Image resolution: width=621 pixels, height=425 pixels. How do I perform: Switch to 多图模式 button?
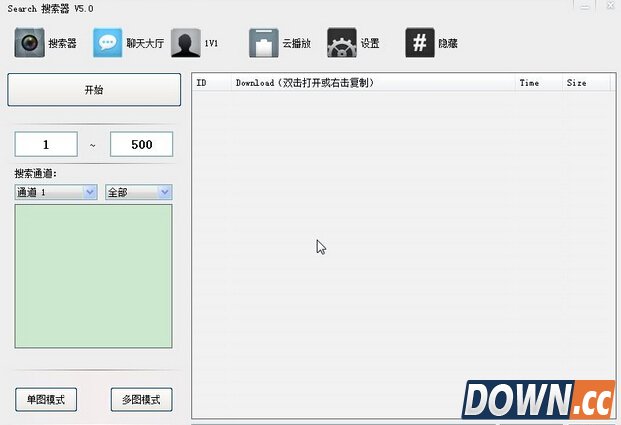coord(141,399)
